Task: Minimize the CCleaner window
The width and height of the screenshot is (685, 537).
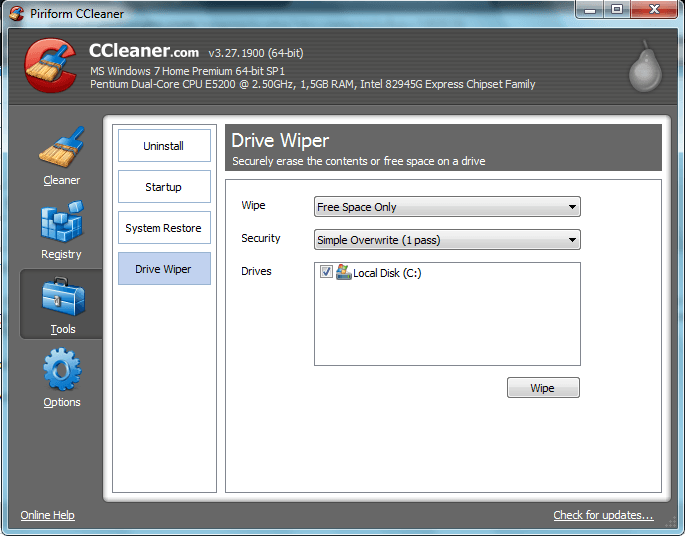Action: tap(590, 10)
